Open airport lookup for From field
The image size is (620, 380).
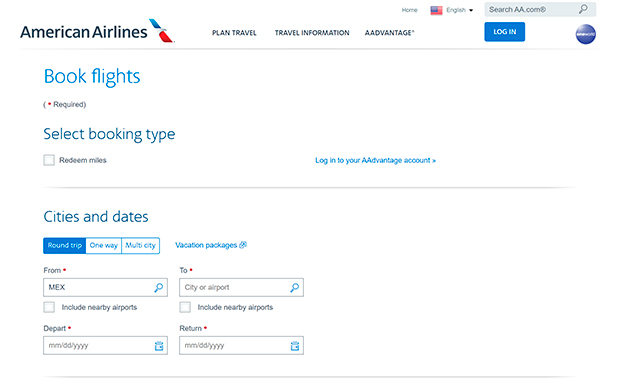pos(159,287)
